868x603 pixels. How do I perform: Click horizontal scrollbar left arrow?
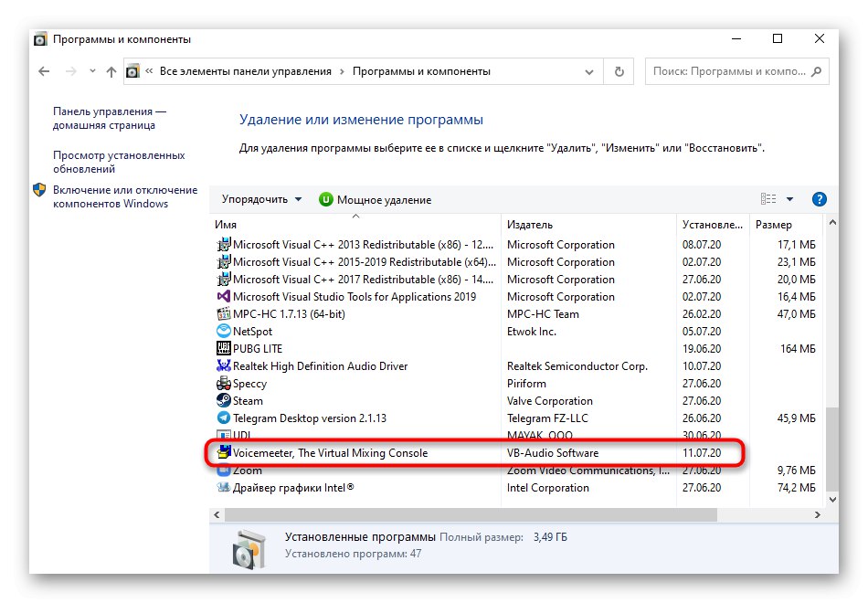217,515
